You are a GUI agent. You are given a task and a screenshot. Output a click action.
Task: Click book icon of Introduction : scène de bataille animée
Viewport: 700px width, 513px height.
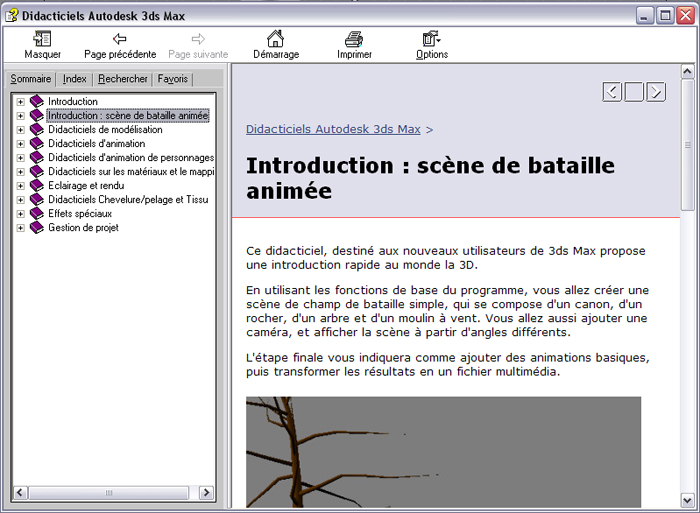pyautogui.click(x=37, y=116)
